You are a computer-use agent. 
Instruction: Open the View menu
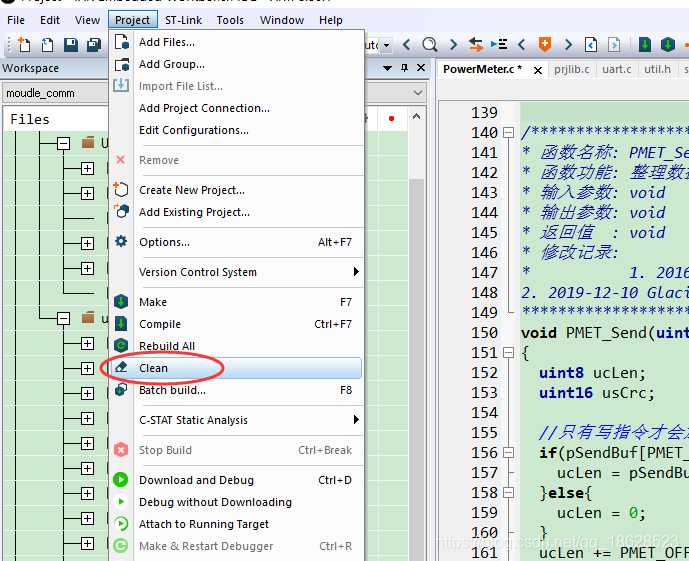(87, 20)
